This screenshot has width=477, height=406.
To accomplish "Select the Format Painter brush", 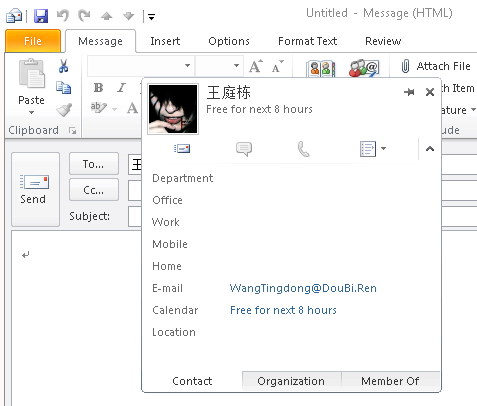I will (64, 110).
